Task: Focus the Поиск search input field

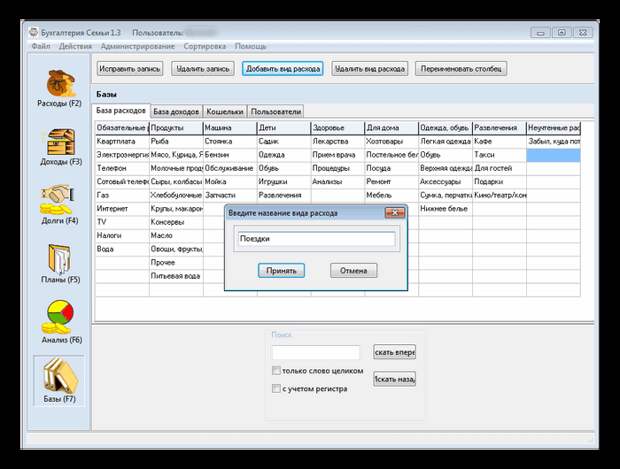Action: point(316,352)
